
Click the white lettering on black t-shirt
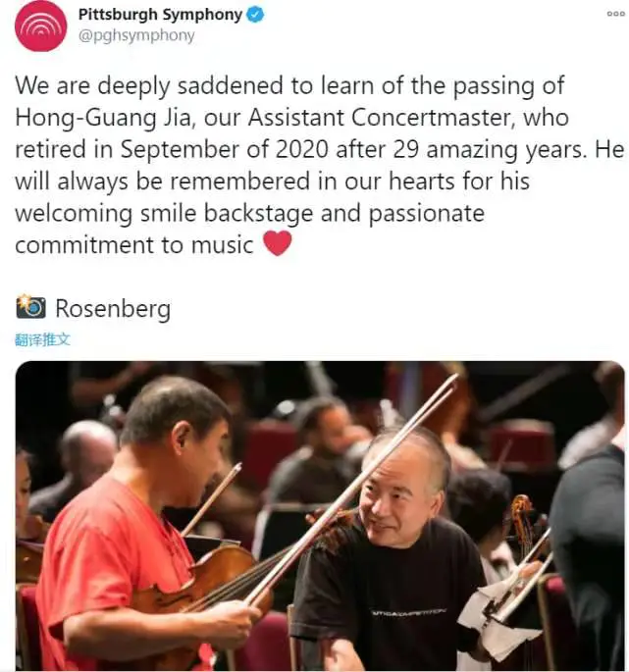coord(408,612)
